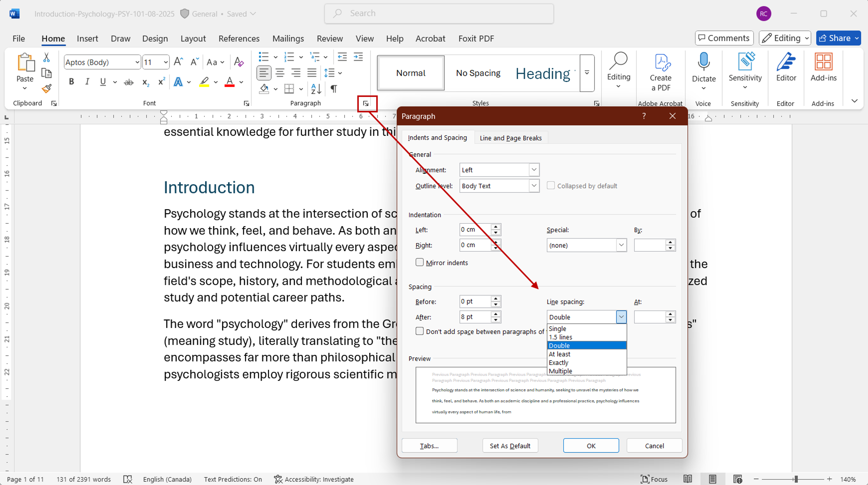Click the Cut scissors icon
Image resolution: width=868 pixels, height=485 pixels.
point(47,58)
